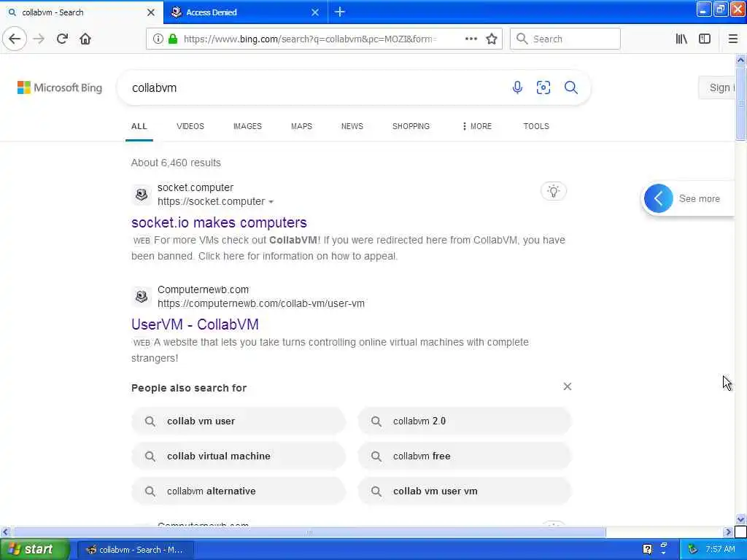Viewport: 747px width, 560px height.
Task: Open a new browser tab
Action: coord(340,12)
